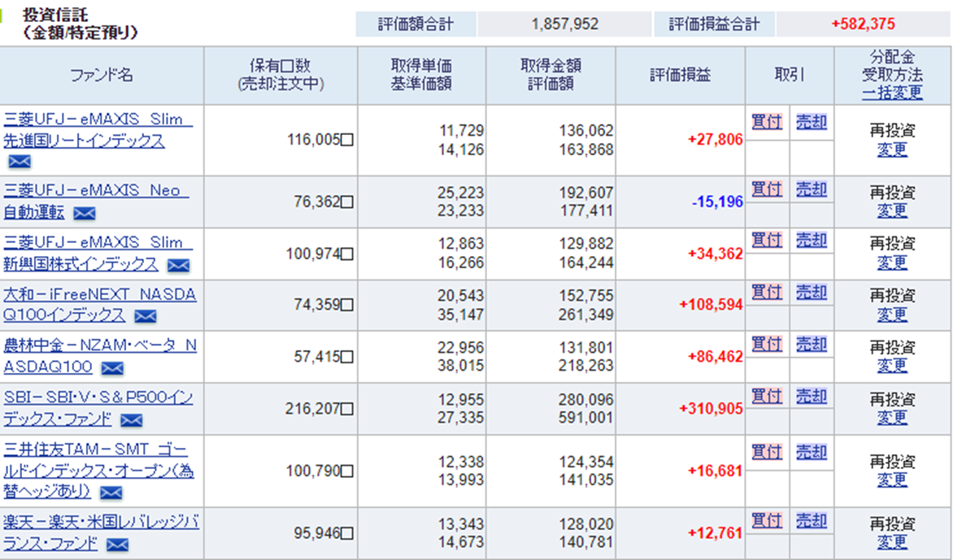Click 変更 under 再投資 for 先進国リートインデックス
Viewport: 953px width, 560px height.
coord(892,150)
